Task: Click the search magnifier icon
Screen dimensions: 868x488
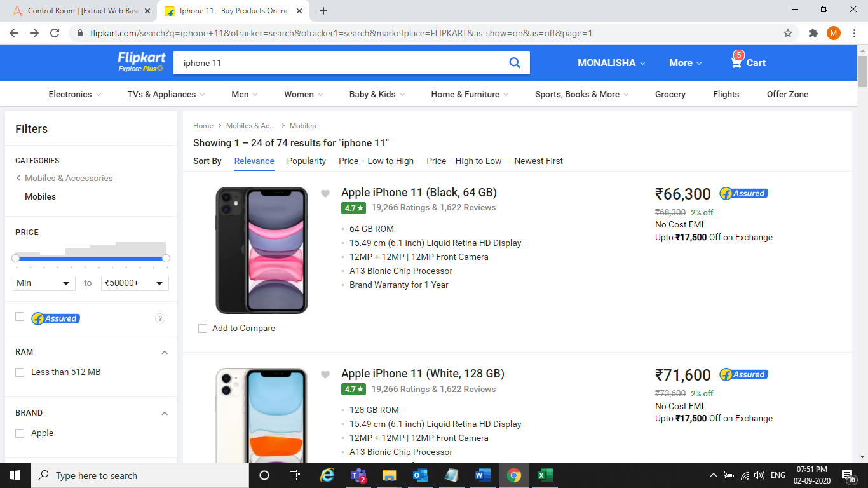Action: click(515, 63)
